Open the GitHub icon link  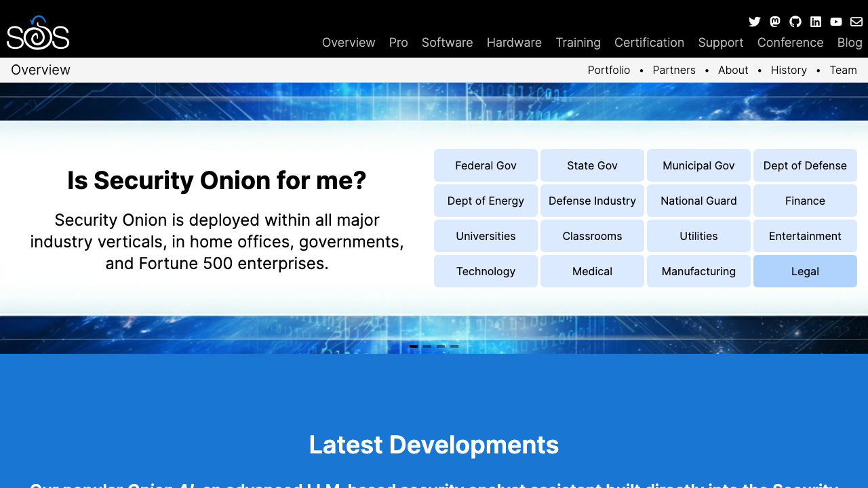795,22
